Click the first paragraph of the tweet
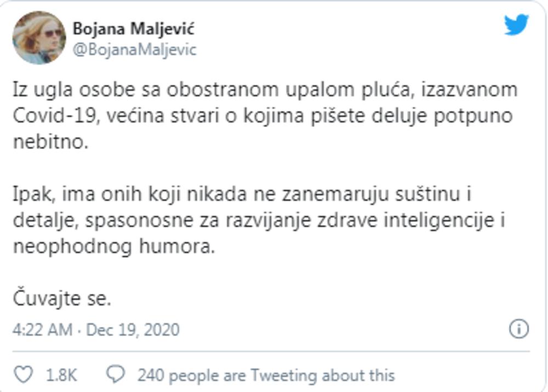 click(219, 115)
